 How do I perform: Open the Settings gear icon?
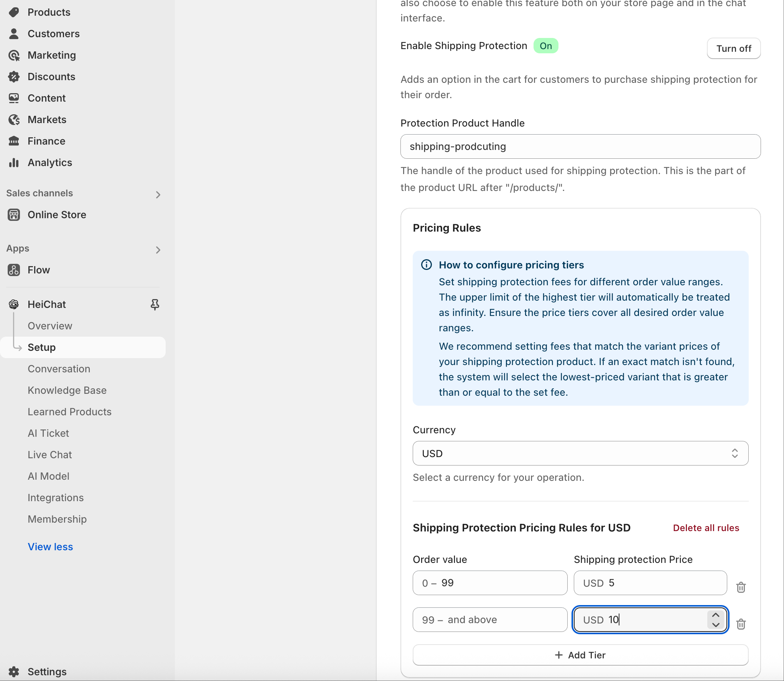(14, 671)
